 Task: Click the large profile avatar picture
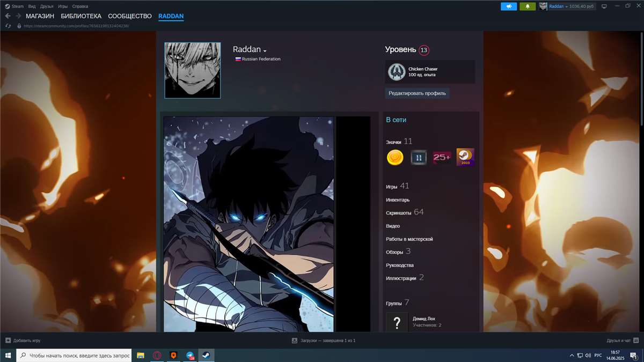pyautogui.click(x=193, y=70)
